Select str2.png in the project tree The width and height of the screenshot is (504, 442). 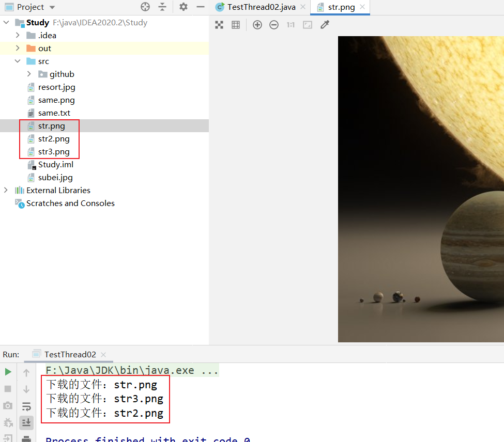(54, 138)
